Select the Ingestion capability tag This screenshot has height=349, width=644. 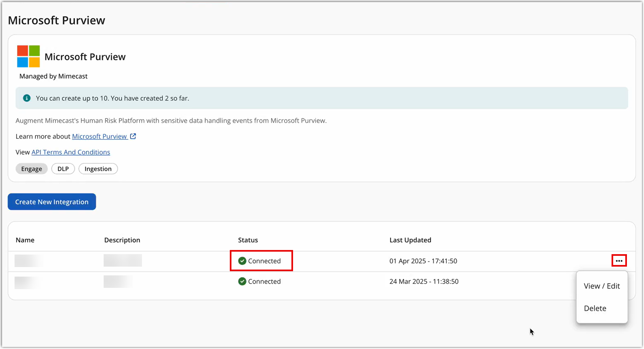(98, 168)
